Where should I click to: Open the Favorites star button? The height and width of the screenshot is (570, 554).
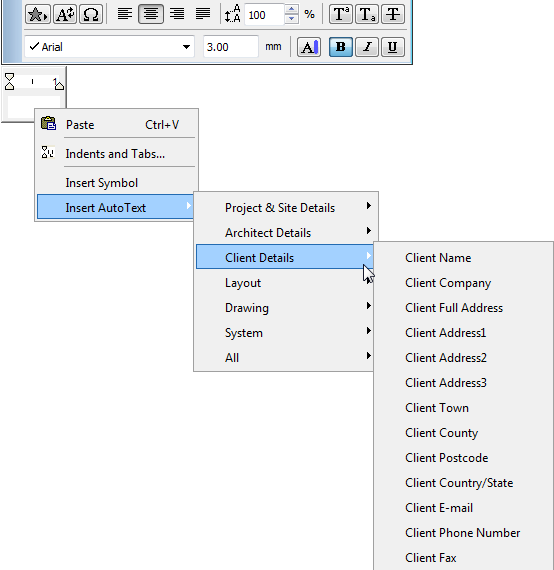(37, 14)
